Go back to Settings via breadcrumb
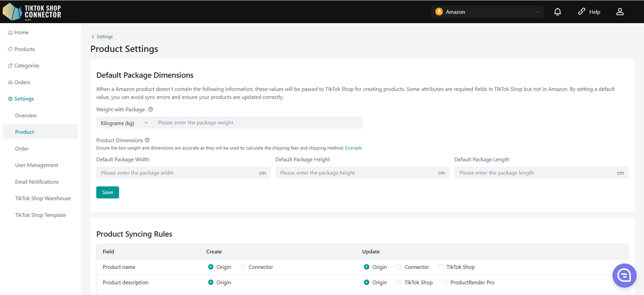The height and width of the screenshot is (295, 644). pos(102,37)
